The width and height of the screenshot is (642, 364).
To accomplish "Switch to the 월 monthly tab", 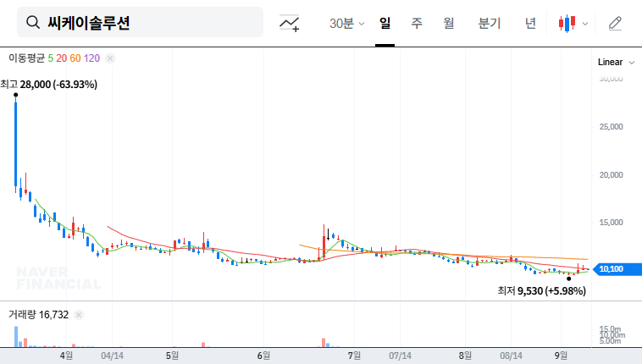I will (449, 24).
